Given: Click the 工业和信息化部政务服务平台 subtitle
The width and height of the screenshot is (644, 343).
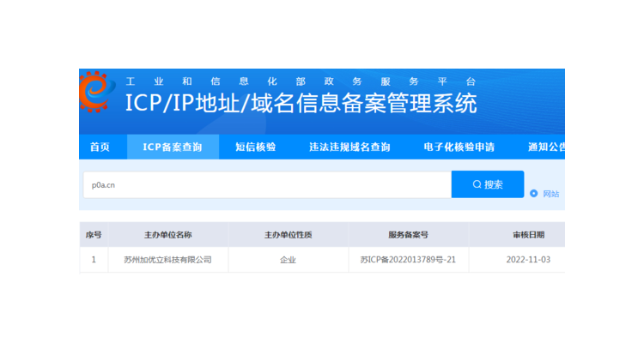Looking at the screenshot, I should (x=301, y=81).
